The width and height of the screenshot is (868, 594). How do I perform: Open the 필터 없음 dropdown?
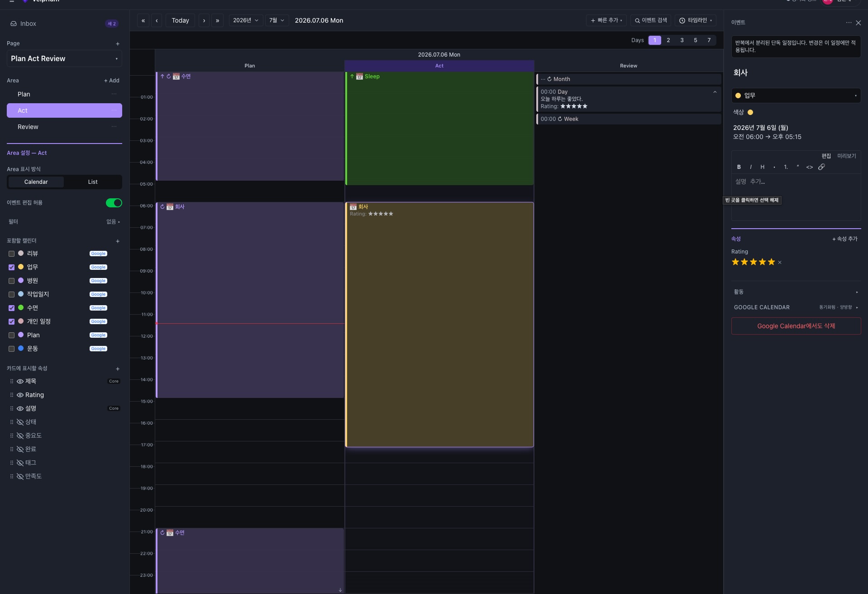(113, 222)
